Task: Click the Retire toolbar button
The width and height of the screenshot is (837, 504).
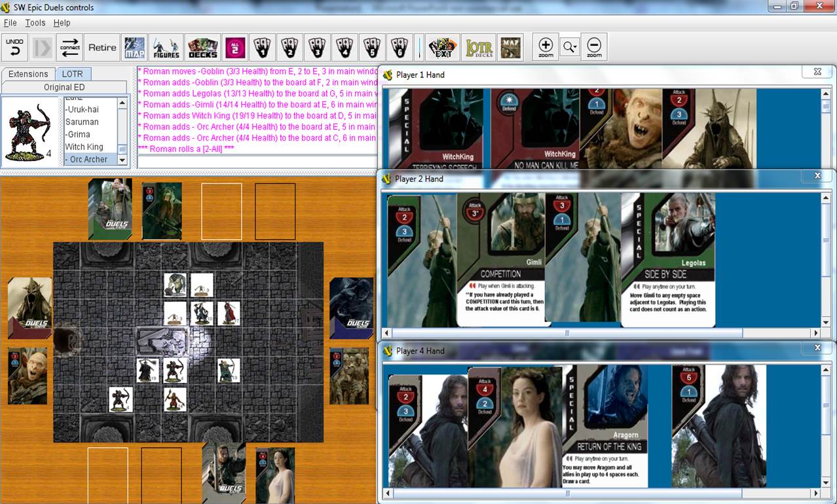Action: click(102, 48)
